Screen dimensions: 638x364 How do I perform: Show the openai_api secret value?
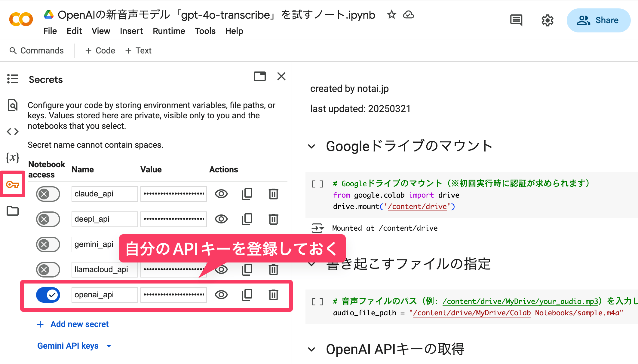click(x=221, y=295)
